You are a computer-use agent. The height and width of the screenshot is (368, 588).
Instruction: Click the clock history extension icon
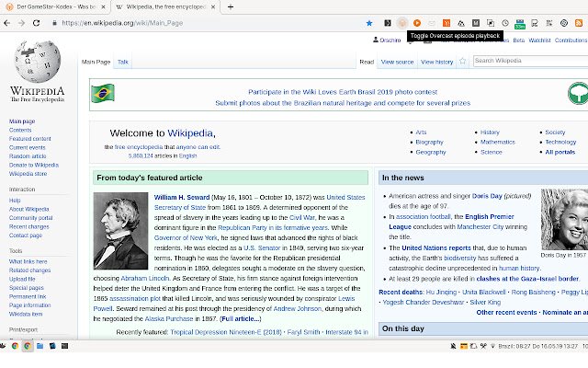pyautogui.click(x=505, y=23)
